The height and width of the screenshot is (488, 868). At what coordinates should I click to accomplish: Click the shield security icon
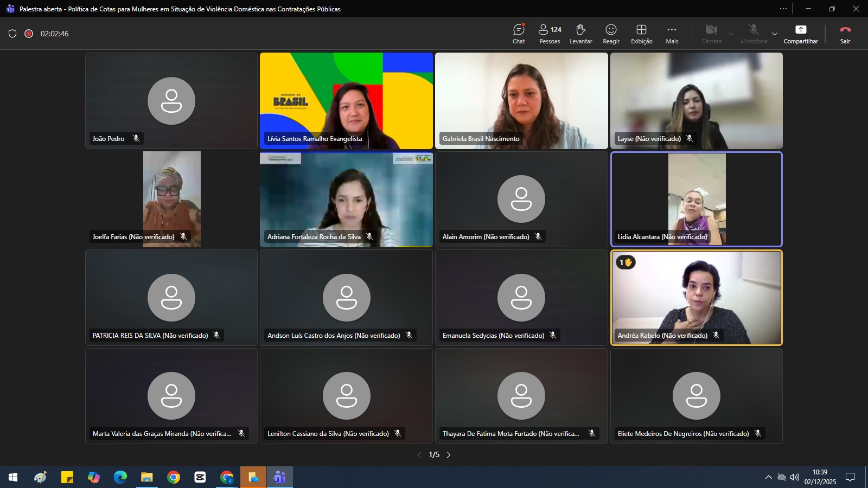point(12,34)
